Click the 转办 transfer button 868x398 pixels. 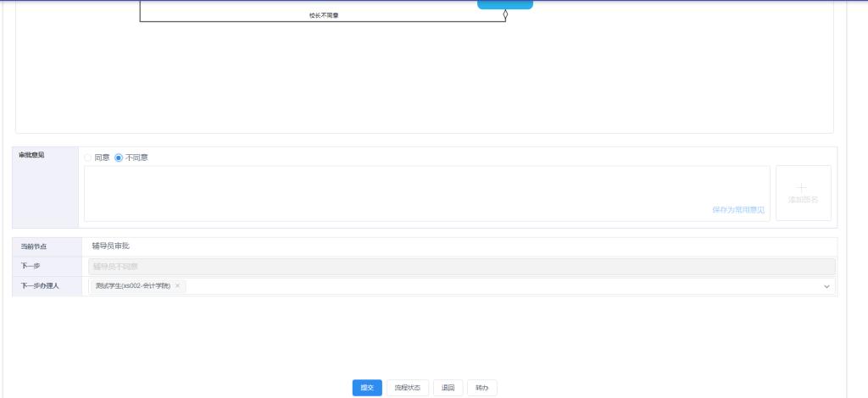coord(481,388)
